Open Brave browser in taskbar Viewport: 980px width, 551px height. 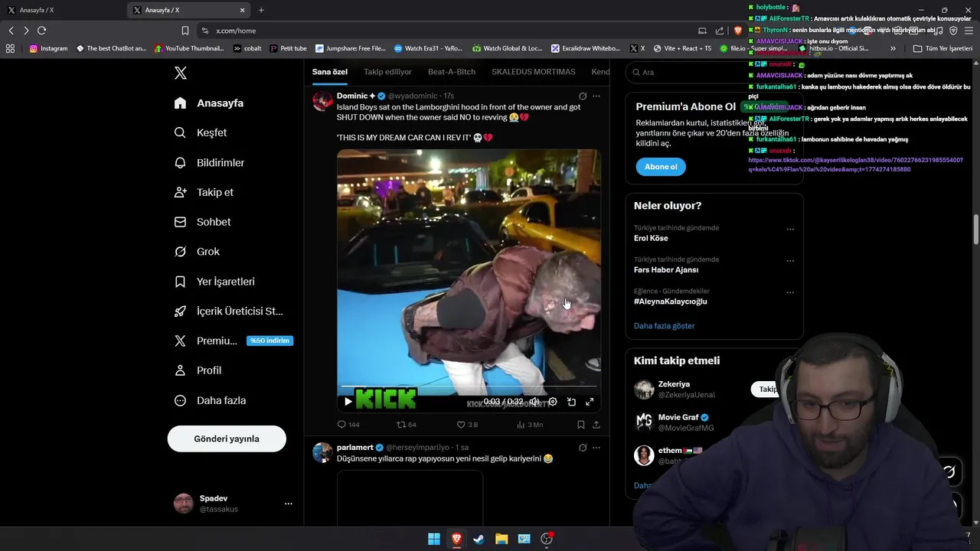click(456, 539)
